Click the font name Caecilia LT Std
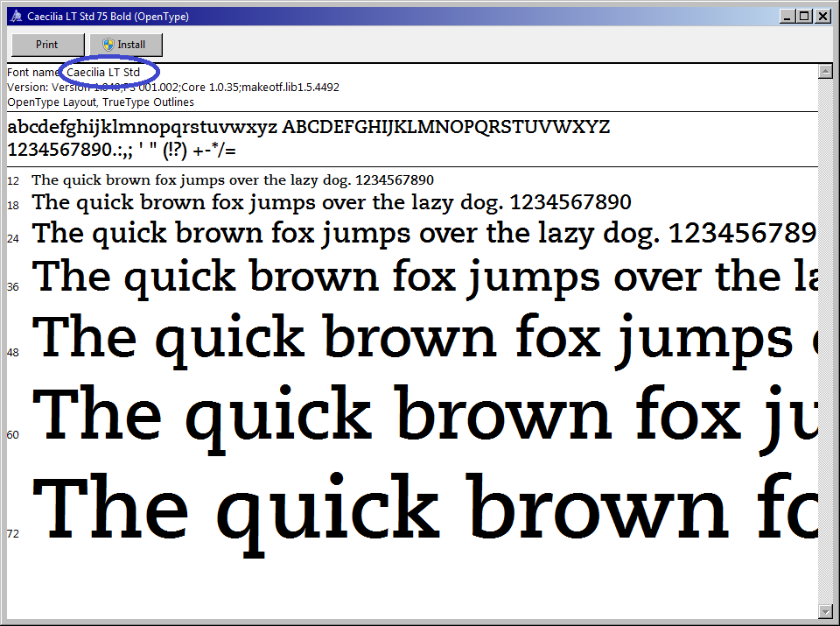 coord(103,73)
